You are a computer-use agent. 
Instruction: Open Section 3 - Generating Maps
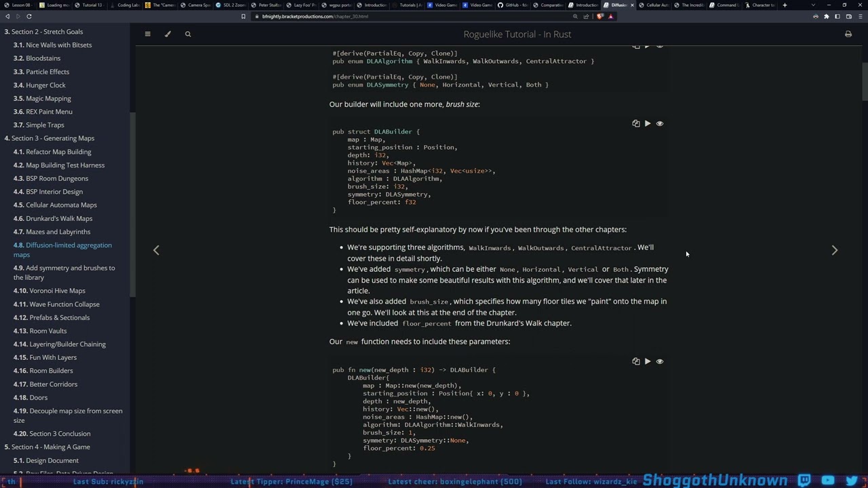coord(49,138)
